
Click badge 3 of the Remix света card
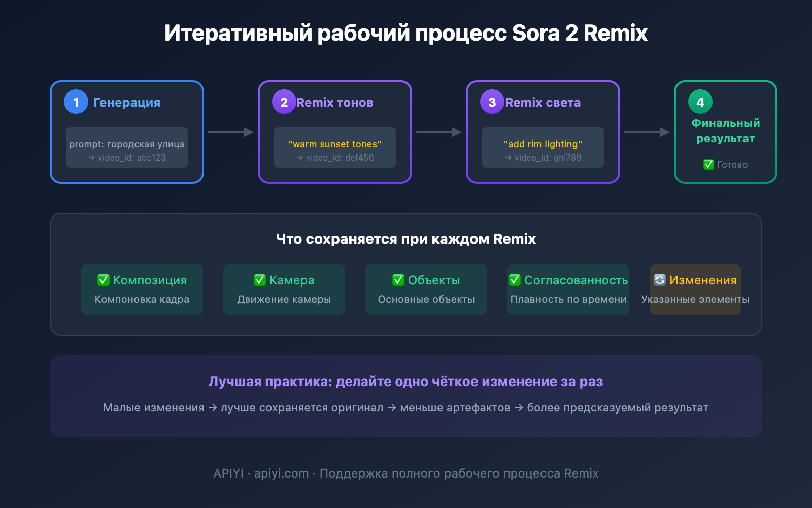tap(491, 102)
